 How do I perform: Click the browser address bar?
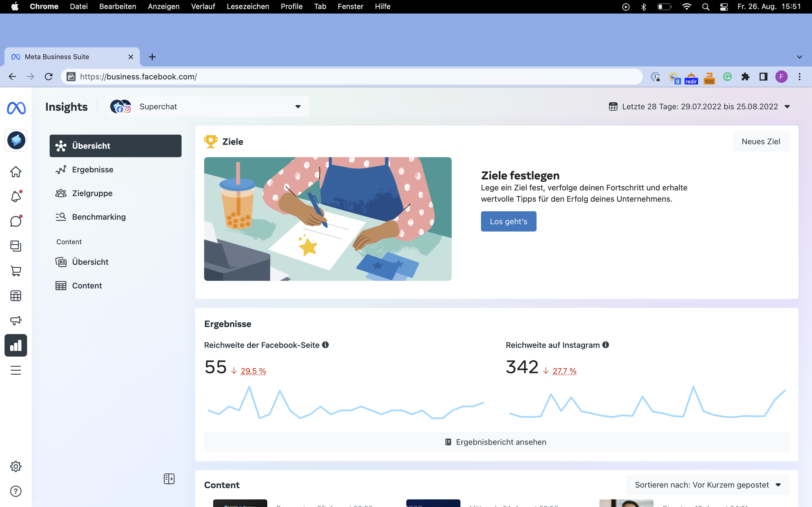coord(352,77)
